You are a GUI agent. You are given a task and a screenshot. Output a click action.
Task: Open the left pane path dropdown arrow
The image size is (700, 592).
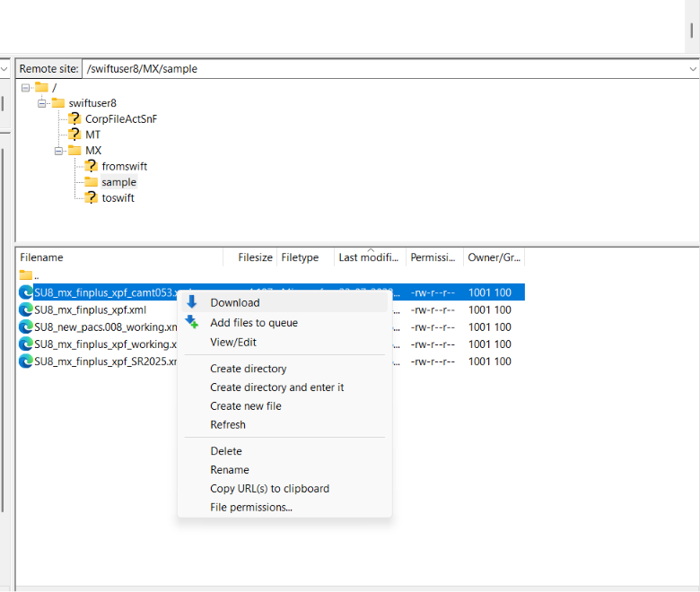coord(4,69)
